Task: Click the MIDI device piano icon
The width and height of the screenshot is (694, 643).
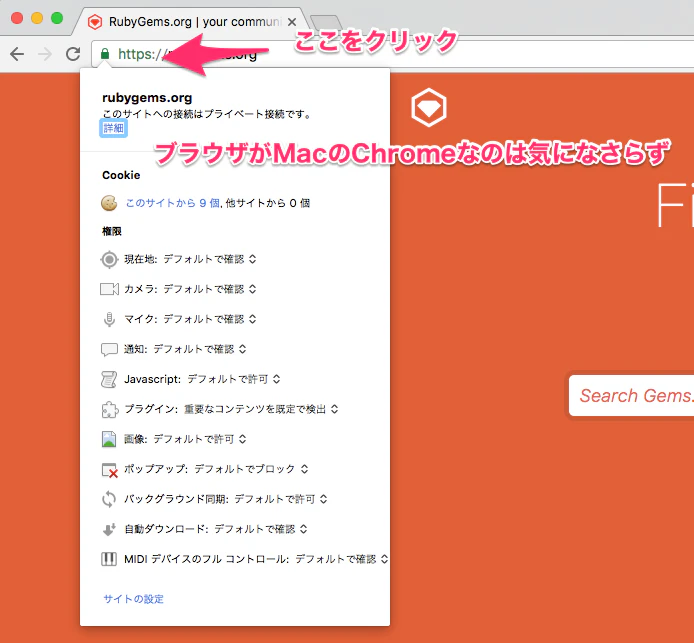Action: (109, 559)
